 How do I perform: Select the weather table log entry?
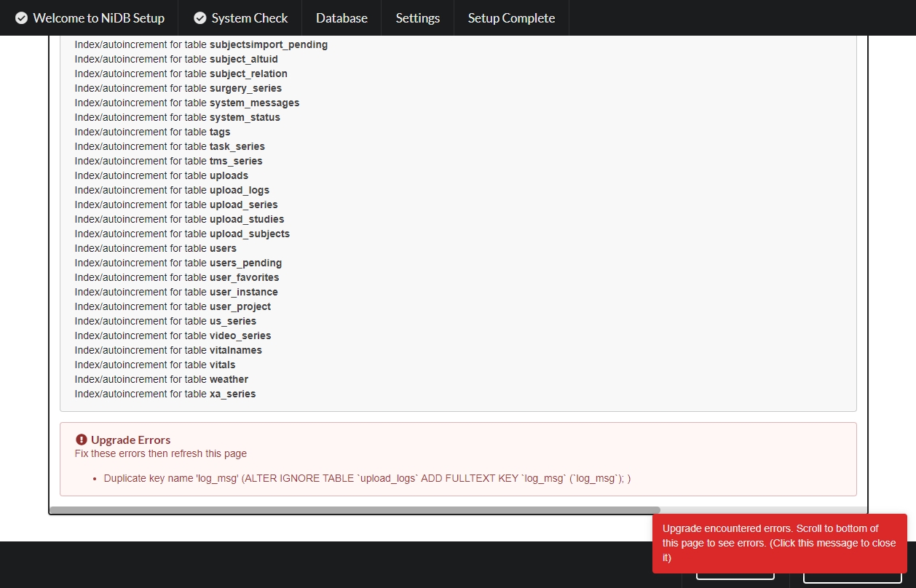click(162, 379)
